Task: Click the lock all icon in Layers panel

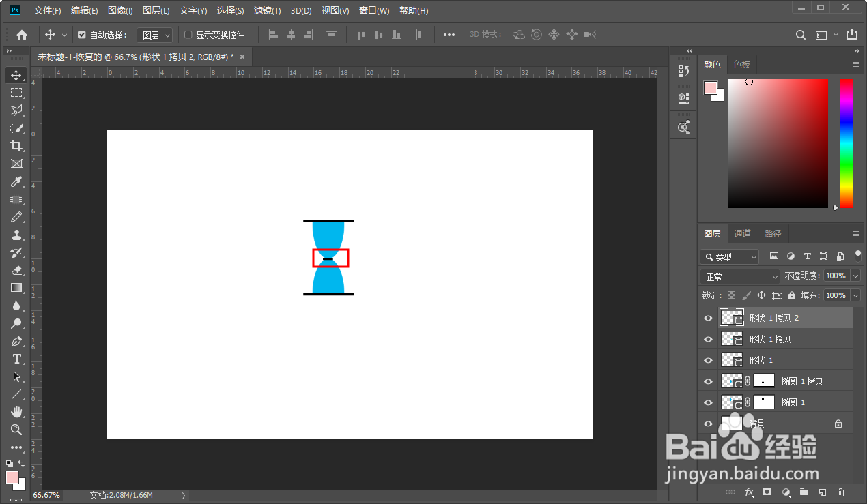Action: (791, 295)
